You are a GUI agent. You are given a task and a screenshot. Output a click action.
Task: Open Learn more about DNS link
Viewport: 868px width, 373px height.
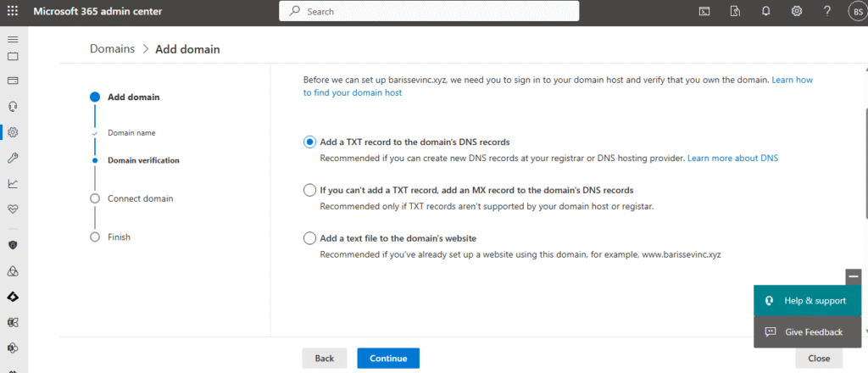point(733,158)
